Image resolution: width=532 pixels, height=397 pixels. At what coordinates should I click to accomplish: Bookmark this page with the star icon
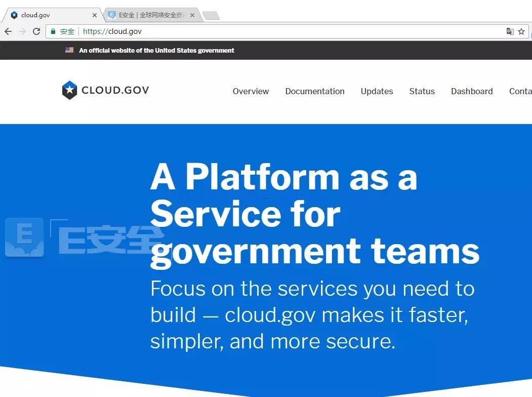tap(521, 31)
